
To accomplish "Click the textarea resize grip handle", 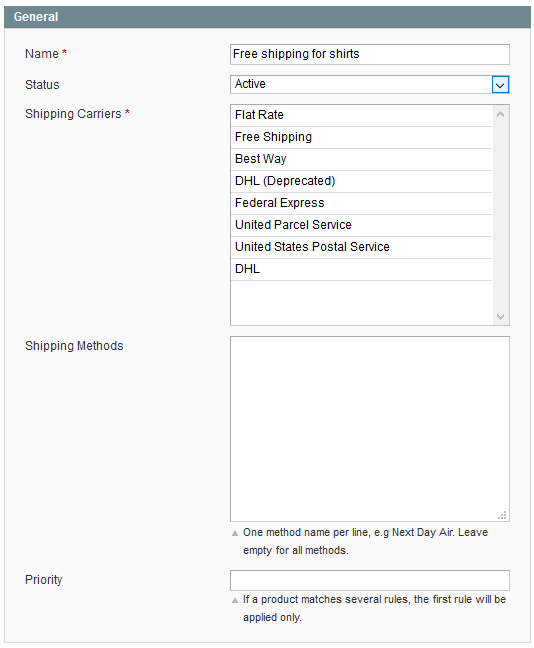I will [x=503, y=515].
